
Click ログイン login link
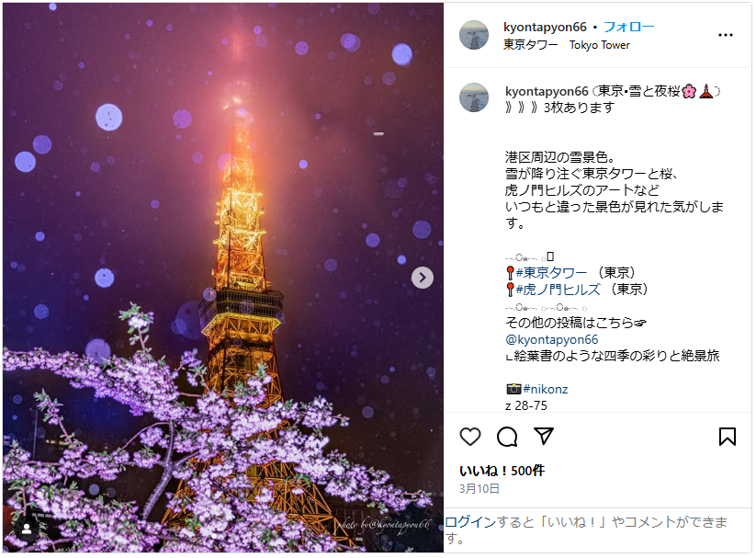pyautogui.click(x=470, y=522)
